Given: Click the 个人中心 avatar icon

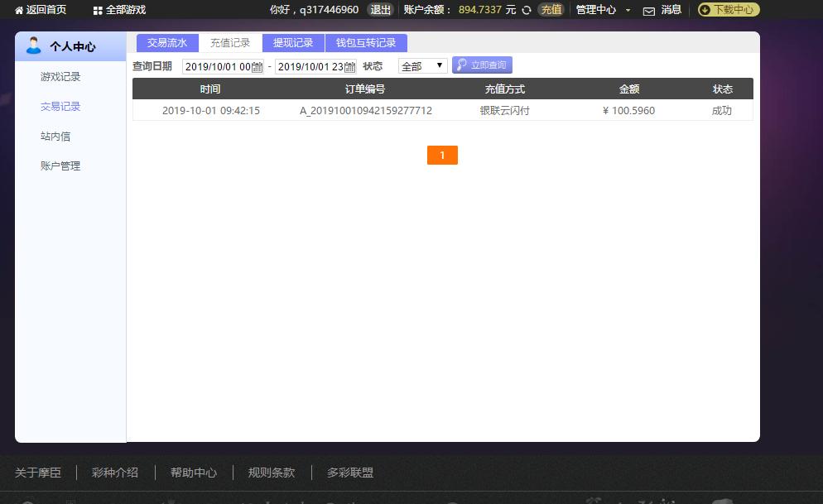Looking at the screenshot, I should click(32, 46).
